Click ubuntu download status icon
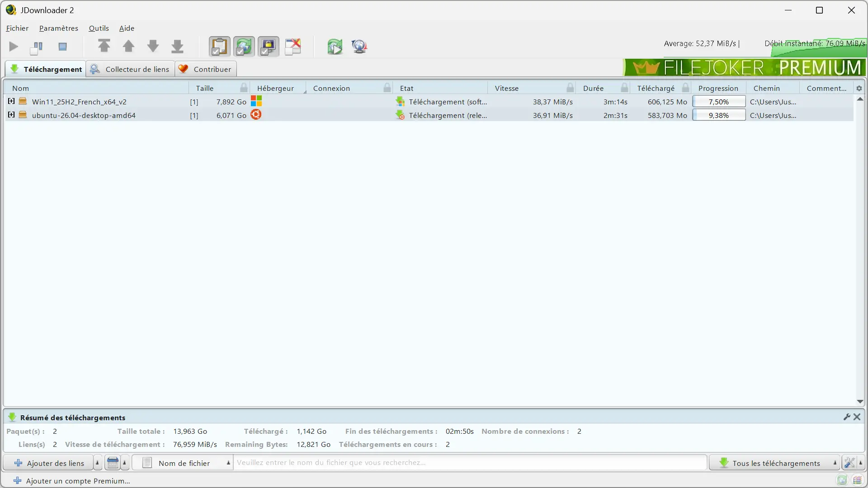The width and height of the screenshot is (868, 488). click(x=400, y=115)
